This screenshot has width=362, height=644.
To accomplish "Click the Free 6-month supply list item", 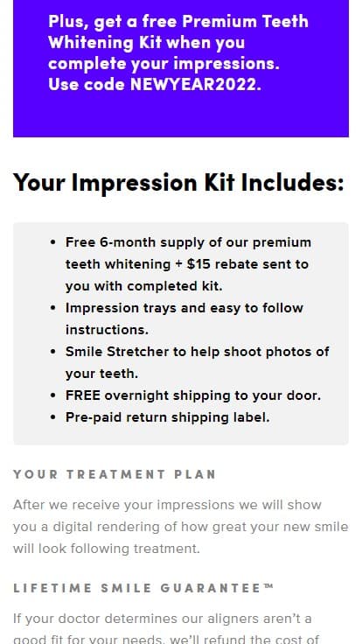I will tap(188, 264).
